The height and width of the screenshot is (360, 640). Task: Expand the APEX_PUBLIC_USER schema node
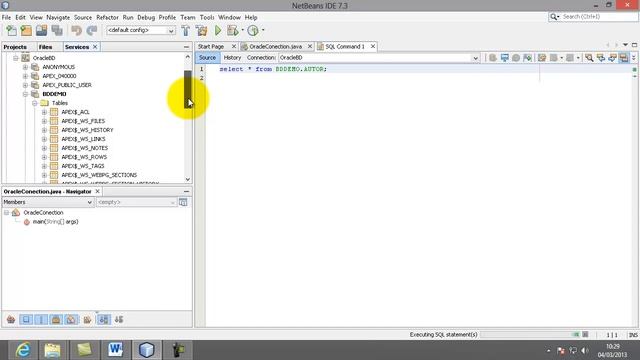(x=25, y=85)
